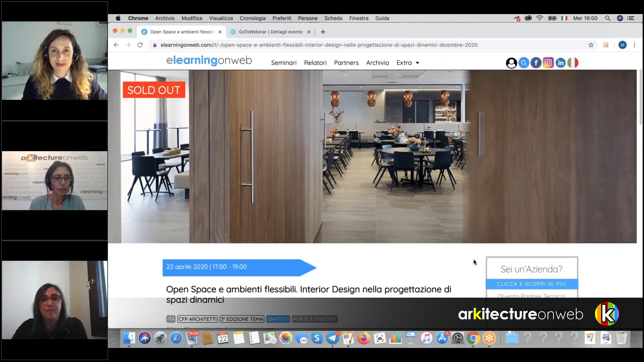644x362 pixels.
Task: Click Creative Cloud icon in menu bar
Action: click(528, 18)
